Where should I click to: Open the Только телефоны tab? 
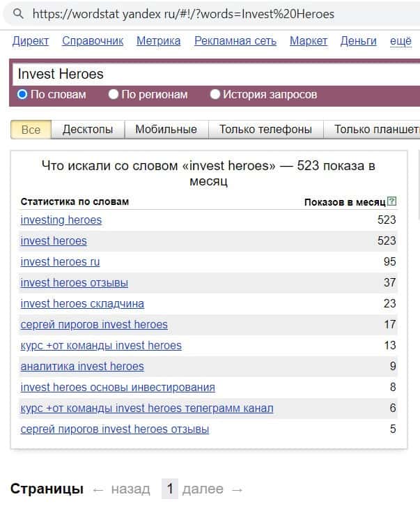(265, 129)
